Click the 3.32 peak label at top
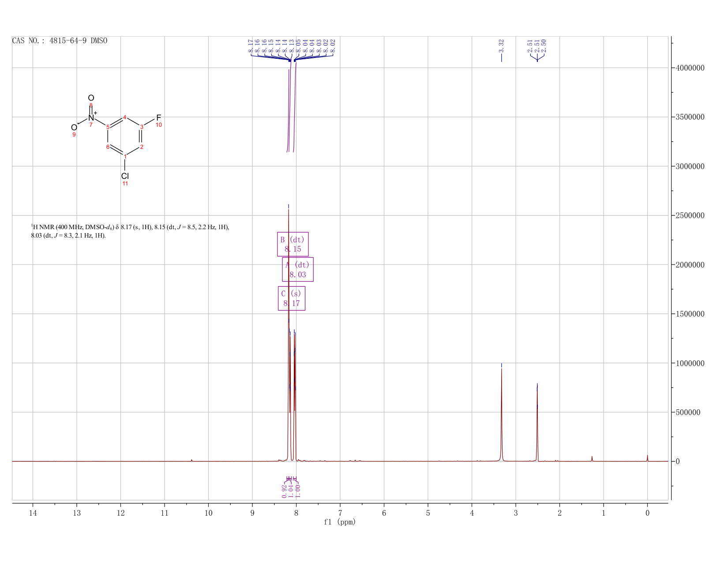Screen dimensions: 728x563 click(501, 45)
